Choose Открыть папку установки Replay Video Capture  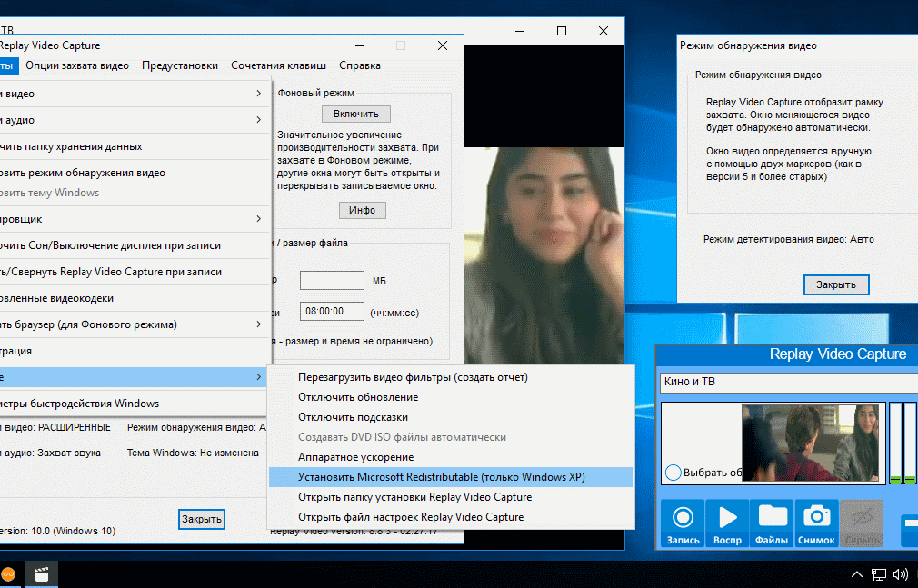(x=451, y=497)
